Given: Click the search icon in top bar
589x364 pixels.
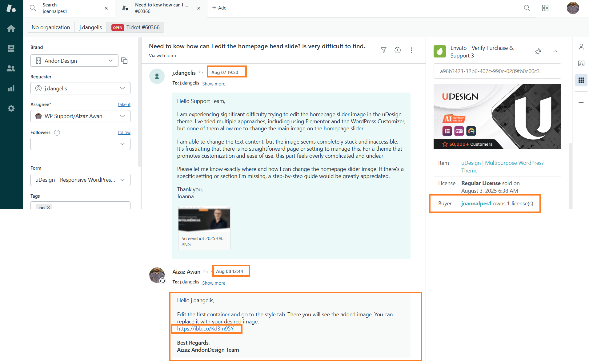Looking at the screenshot, I should click(527, 8).
